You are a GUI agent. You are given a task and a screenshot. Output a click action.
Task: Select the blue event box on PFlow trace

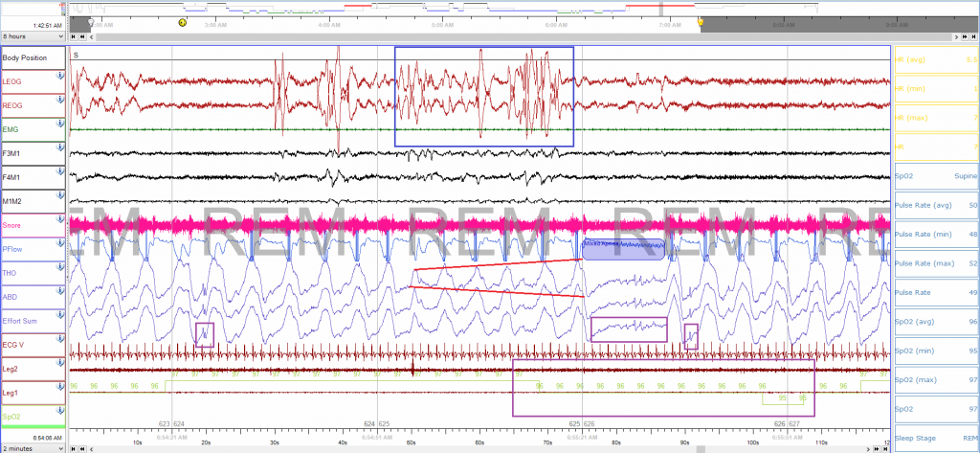click(624, 250)
